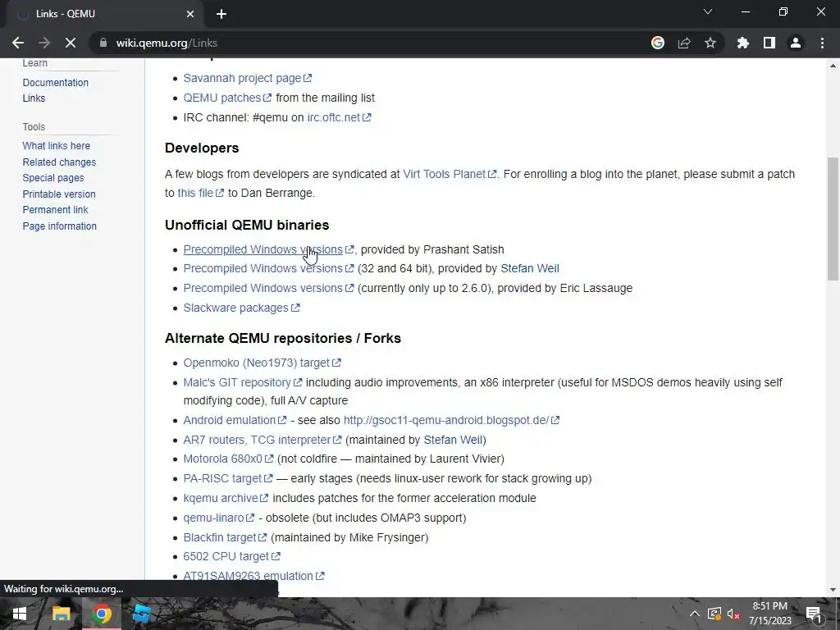The width and height of the screenshot is (840, 630).
Task: Open Special pages in Tools
Action: coord(53,178)
